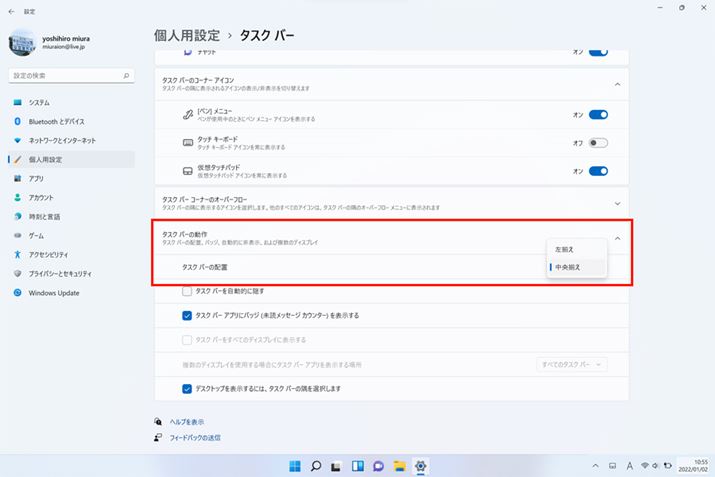The height and width of the screenshot is (477, 715).
Task: Click the フィードバックの送信 link
Action: click(194, 438)
